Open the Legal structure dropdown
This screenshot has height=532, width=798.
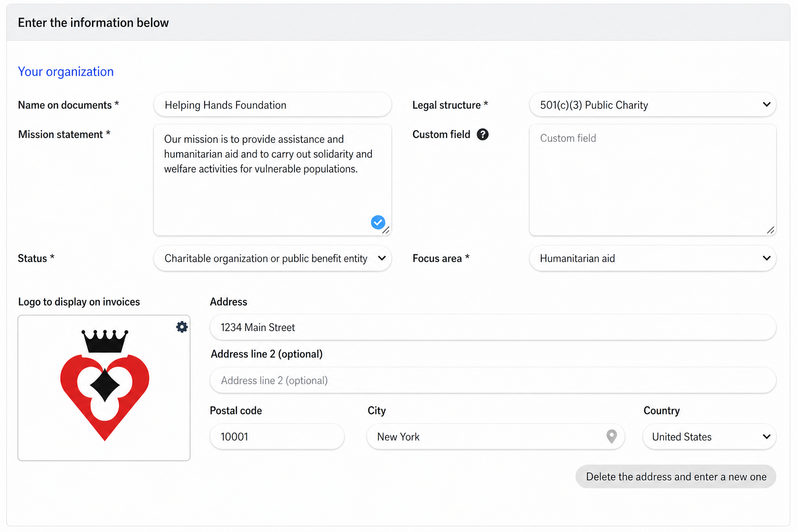point(653,105)
